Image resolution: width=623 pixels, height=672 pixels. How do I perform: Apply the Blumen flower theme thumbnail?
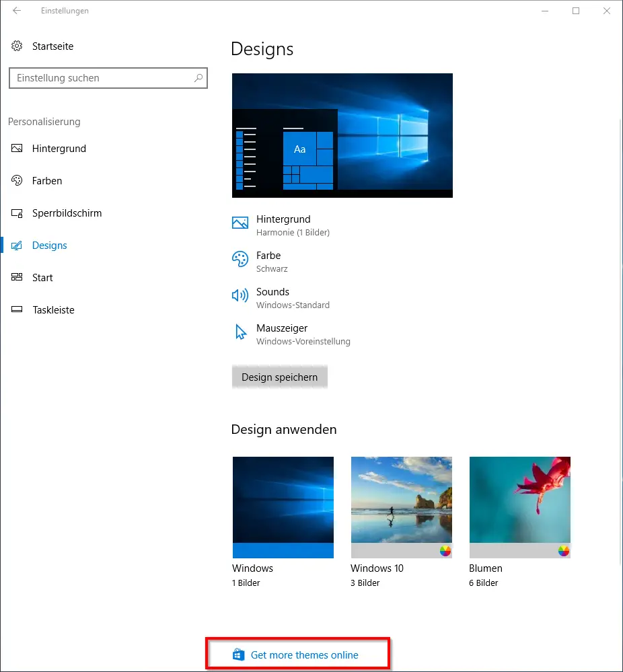(519, 507)
